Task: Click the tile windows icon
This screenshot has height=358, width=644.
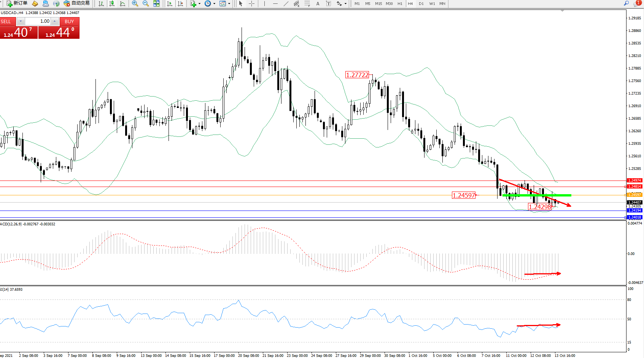Action: (x=156, y=3)
